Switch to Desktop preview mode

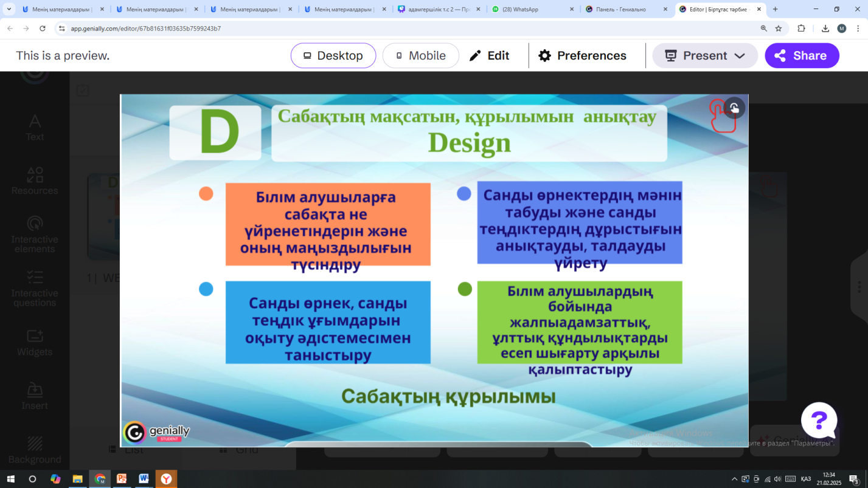[333, 55]
